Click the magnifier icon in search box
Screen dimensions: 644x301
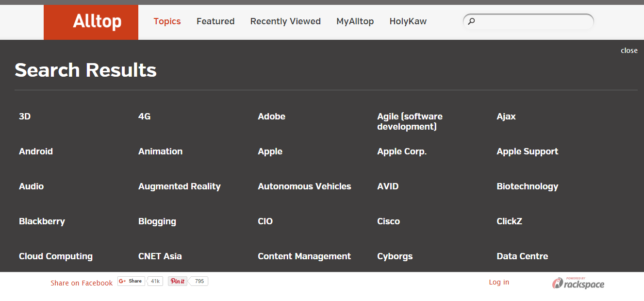(x=472, y=21)
